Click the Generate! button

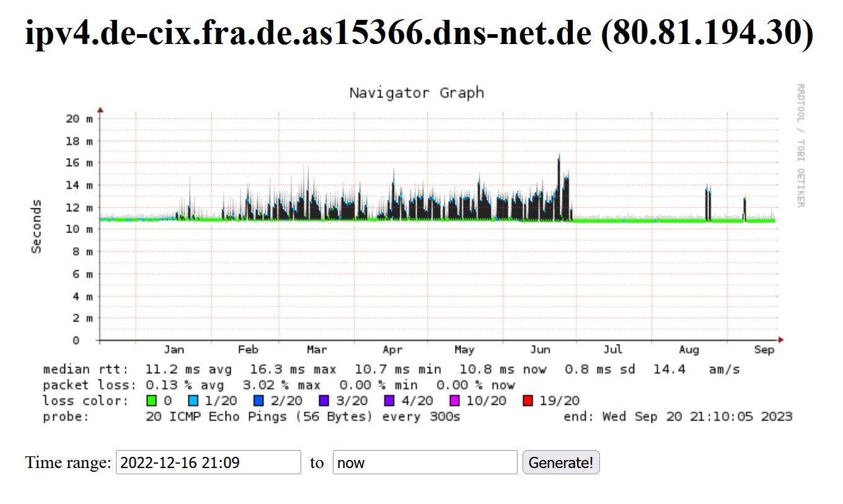point(561,462)
